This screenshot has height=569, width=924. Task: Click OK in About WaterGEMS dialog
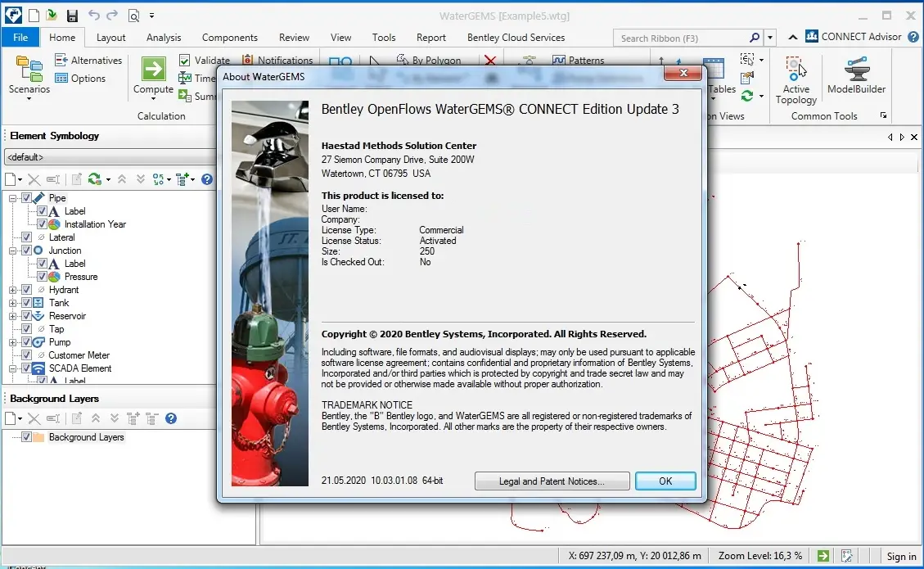tap(665, 481)
